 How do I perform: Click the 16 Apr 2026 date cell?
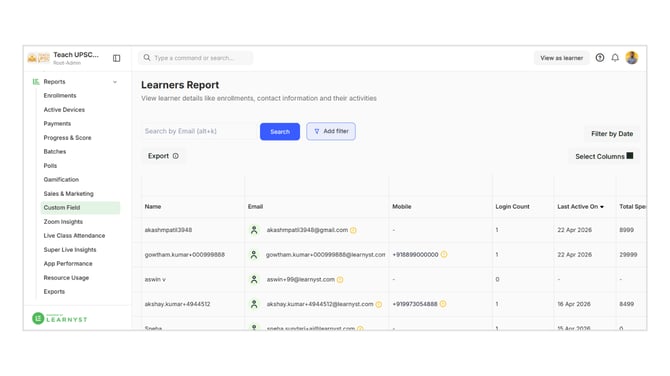pos(574,304)
